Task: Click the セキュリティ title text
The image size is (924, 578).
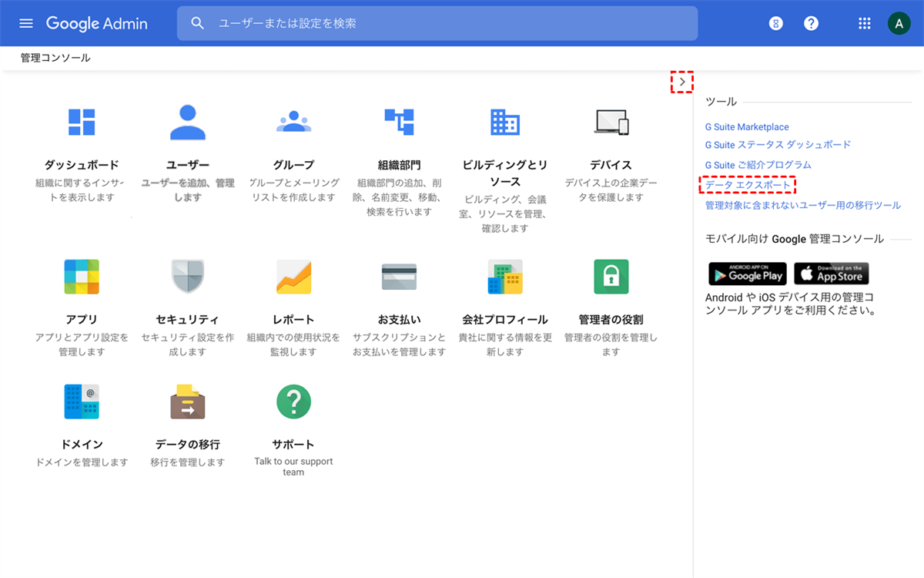Action: tap(188, 320)
